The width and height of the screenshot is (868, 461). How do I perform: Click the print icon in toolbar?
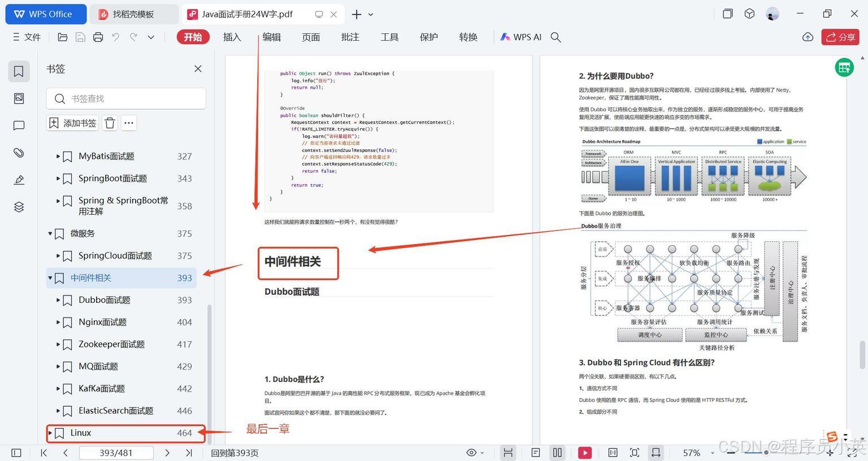coord(98,37)
